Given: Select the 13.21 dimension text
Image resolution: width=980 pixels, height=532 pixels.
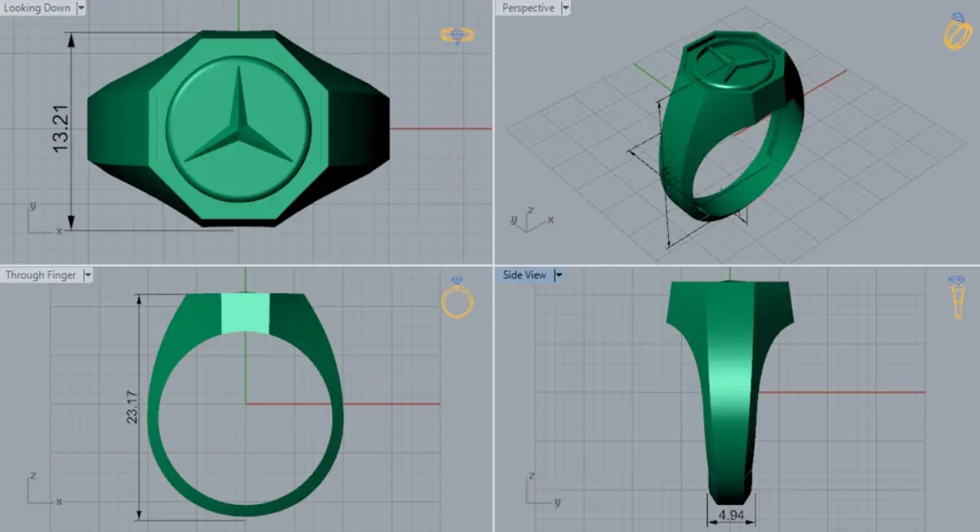Looking at the screenshot, I should 60,127.
